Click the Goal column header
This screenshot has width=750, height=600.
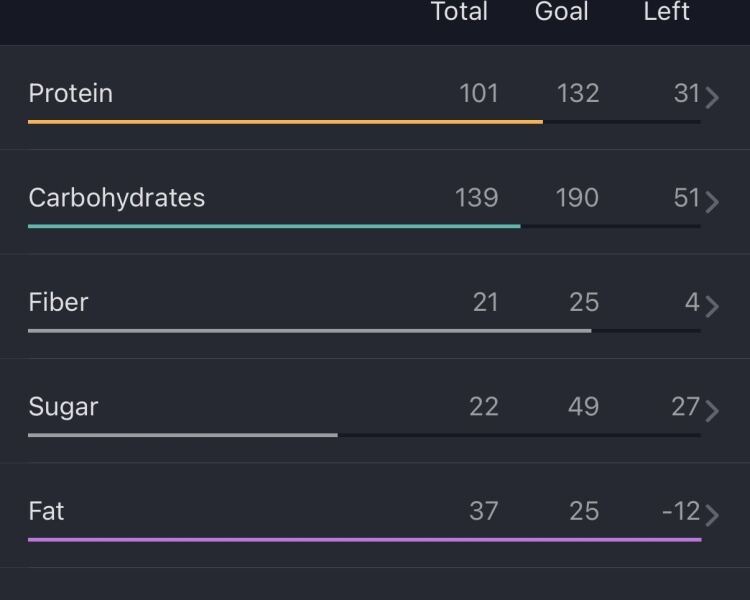(562, 12)
